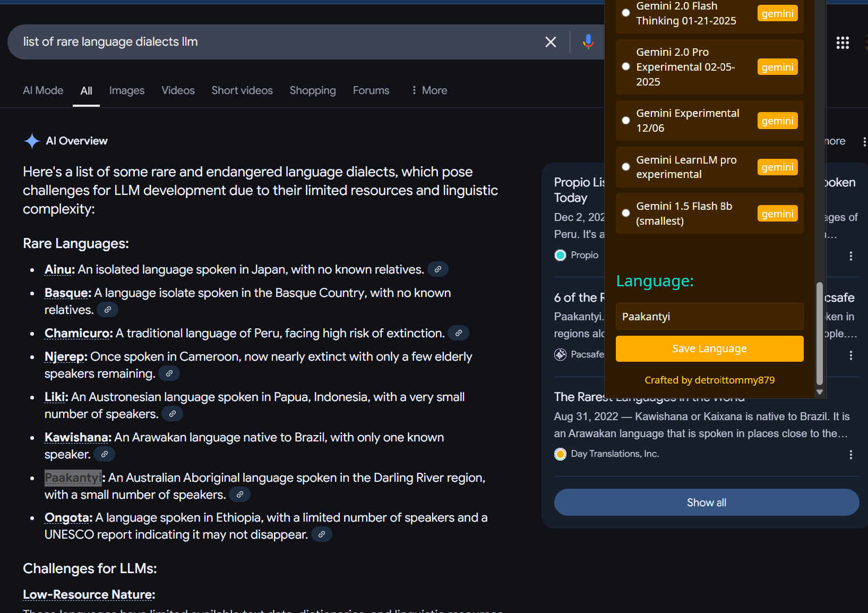
Task: Click the gemini tag beside Gemini Experimental 12/06
Action: 777,121
